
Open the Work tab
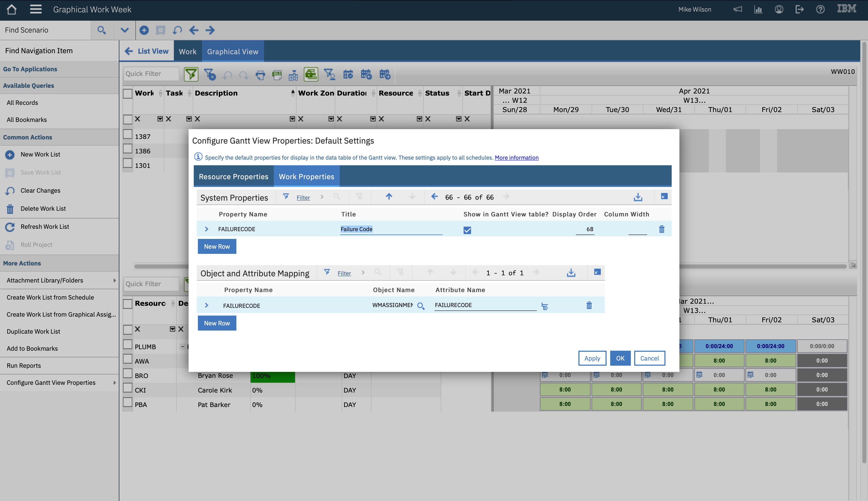[188, 52]
